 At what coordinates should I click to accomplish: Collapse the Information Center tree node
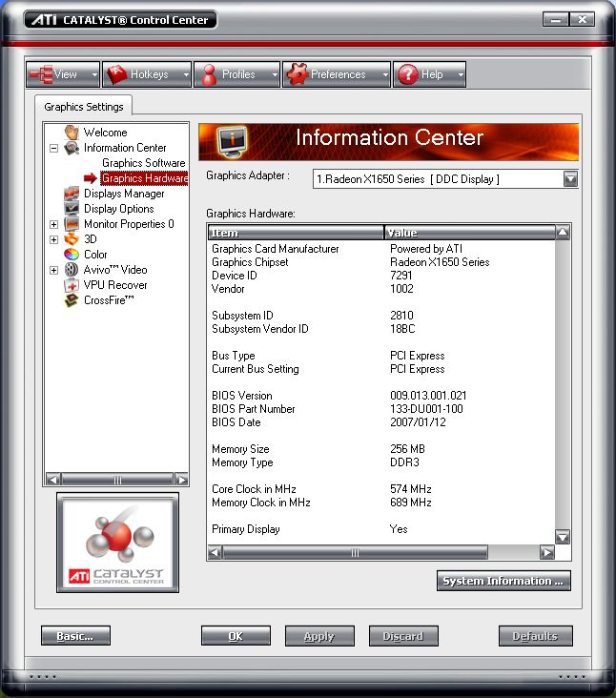point(53,148)
